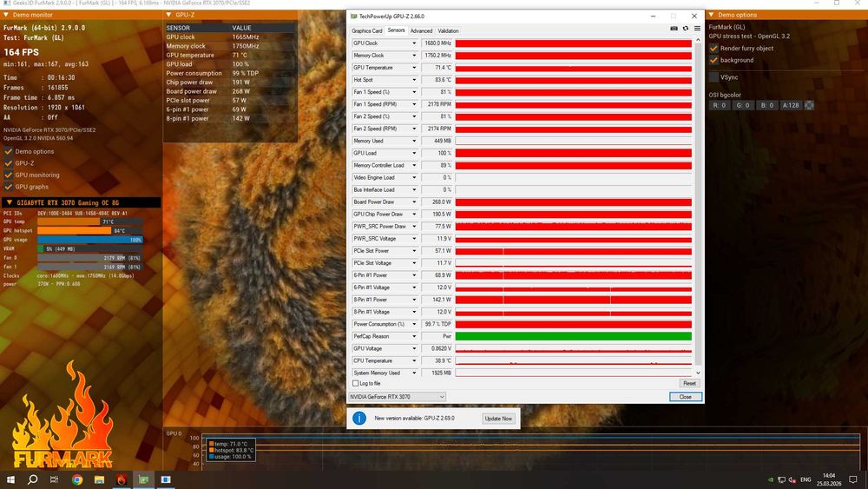Click the FurMark title bar app icon

[7, 3]
